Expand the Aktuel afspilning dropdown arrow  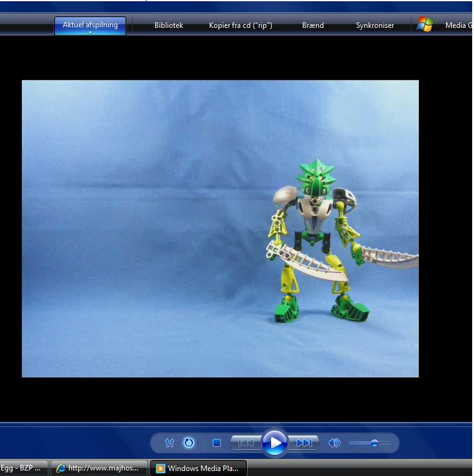pos(90,32)
